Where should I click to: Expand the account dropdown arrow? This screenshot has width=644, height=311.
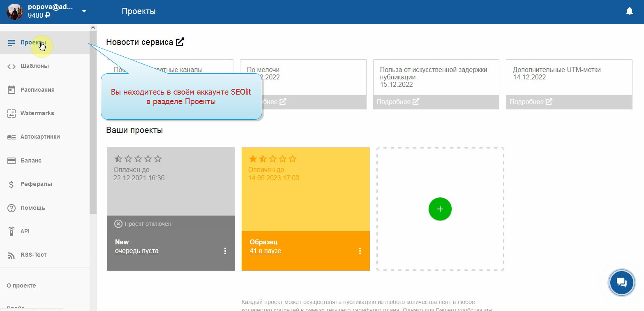tap(84, 11)
